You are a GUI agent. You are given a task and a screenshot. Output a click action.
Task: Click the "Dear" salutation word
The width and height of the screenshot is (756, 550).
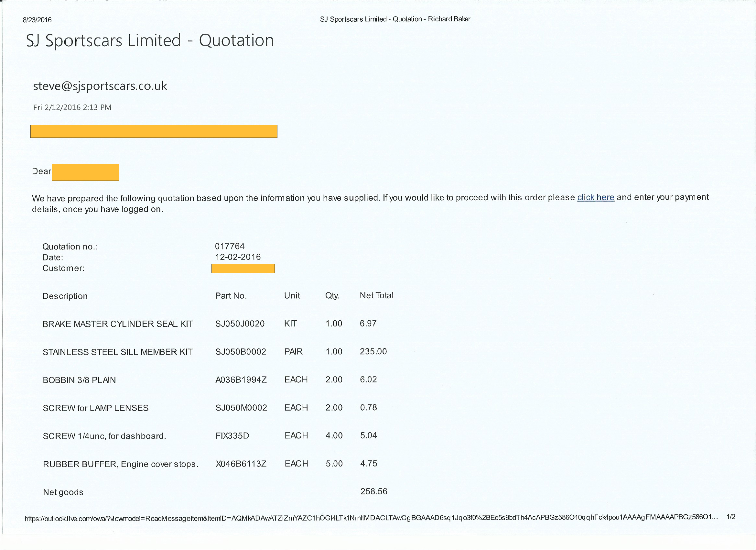[x=41, y=171]
